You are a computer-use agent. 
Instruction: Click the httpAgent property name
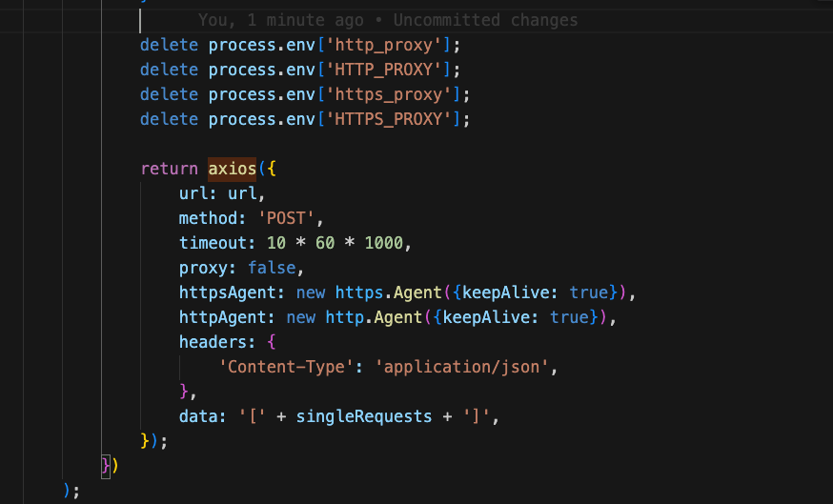tap(223, 317)
